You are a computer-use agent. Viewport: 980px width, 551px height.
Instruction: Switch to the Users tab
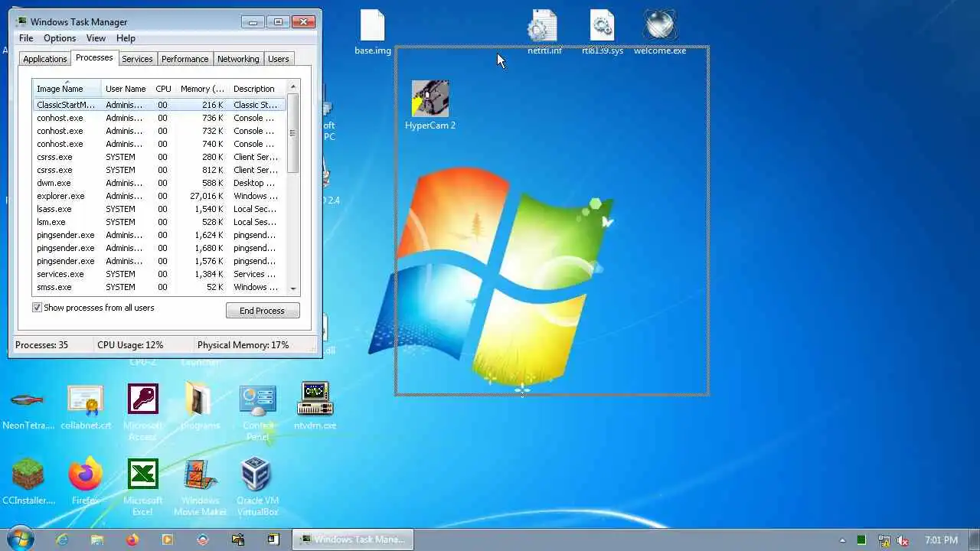(x=279, y=59)
